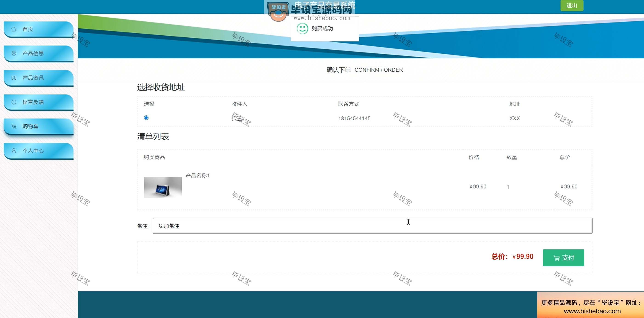Click the address value XXX
The width and height of the screenshot is (644, 318).
(515, 118)
